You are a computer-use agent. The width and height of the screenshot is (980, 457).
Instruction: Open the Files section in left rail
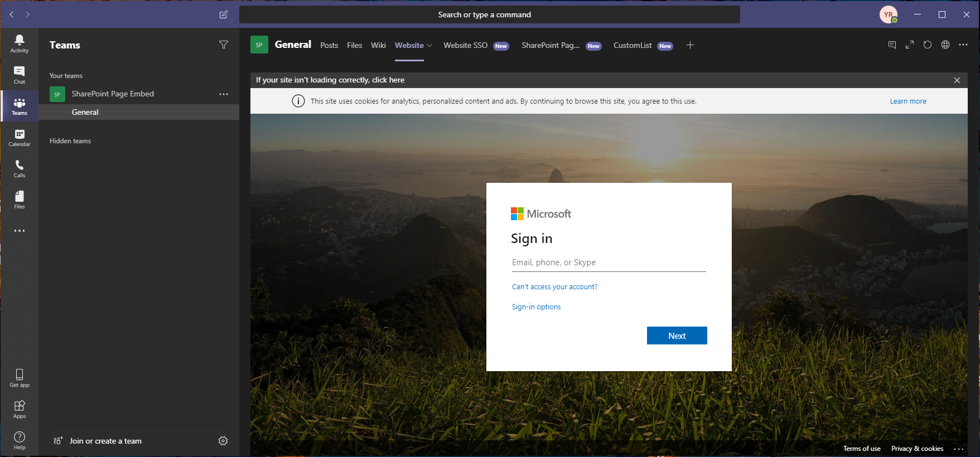click(19, 200)
